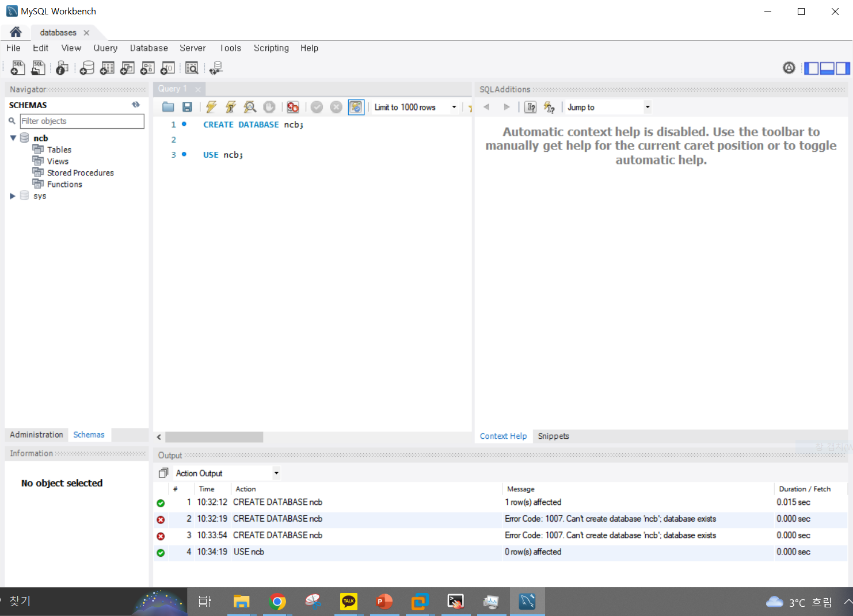
Task: Collapse the ncb schema node
Action: pos(13,138)
